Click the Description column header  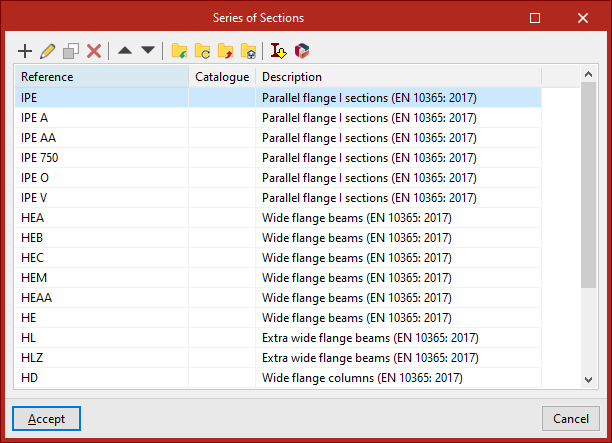[398, 77]
